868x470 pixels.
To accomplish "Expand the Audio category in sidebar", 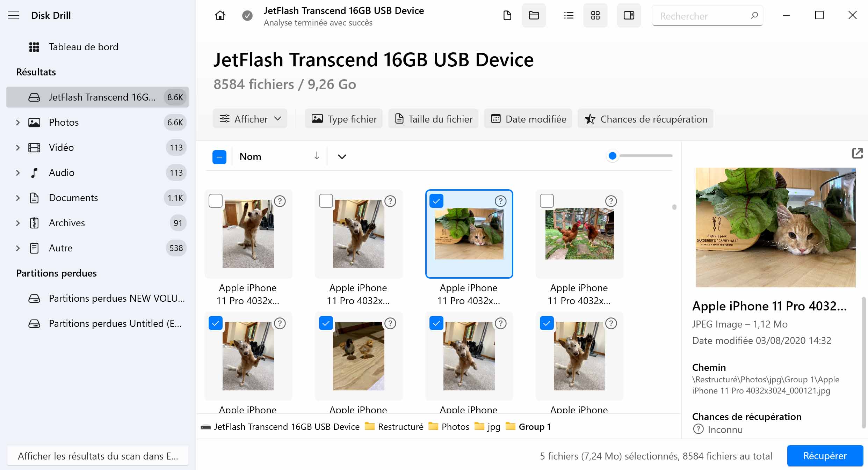I will (x=17, y=172).
